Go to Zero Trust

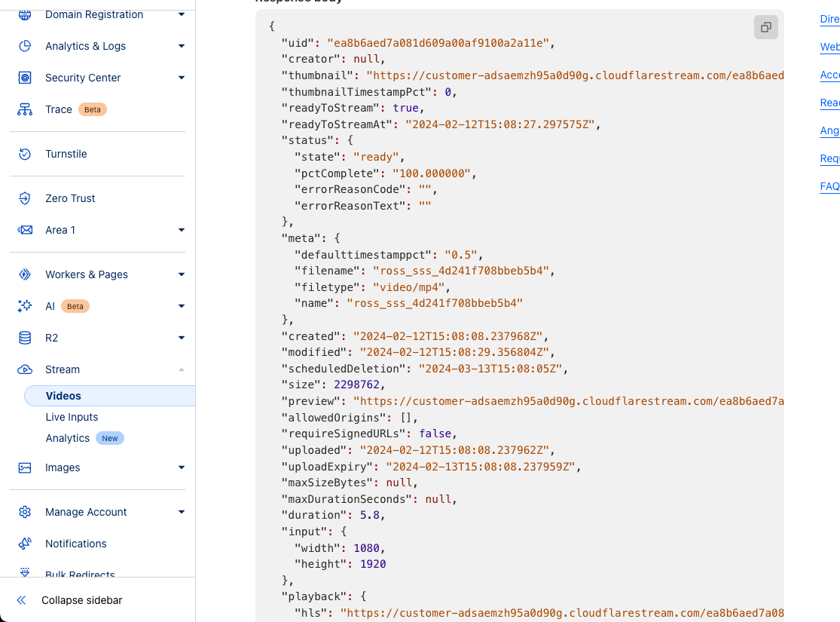tap(70, 198)
